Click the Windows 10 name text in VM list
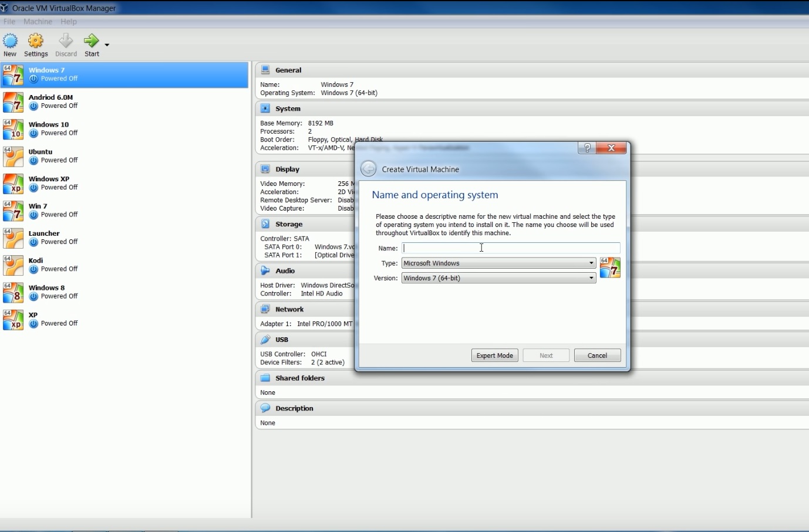Viewport: 809px width, 532px height. [x=49, y=124]
